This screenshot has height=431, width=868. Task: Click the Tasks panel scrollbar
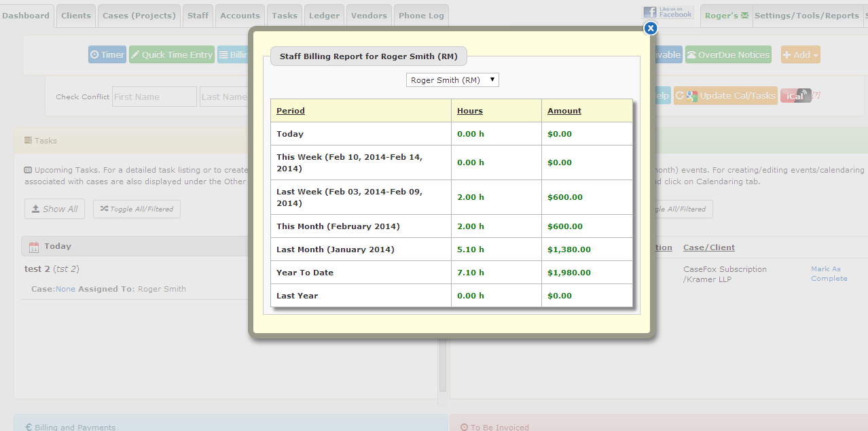click(443, 364)
